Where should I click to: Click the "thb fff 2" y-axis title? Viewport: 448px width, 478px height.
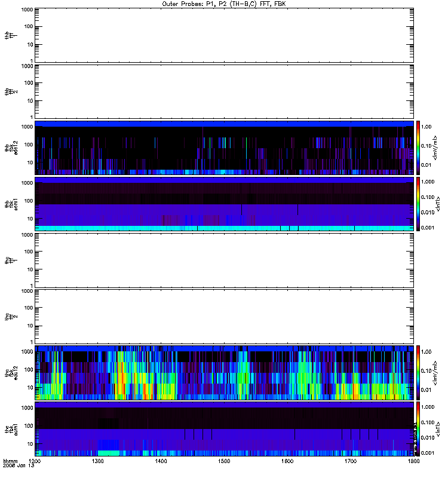click(x=11, y=92)
